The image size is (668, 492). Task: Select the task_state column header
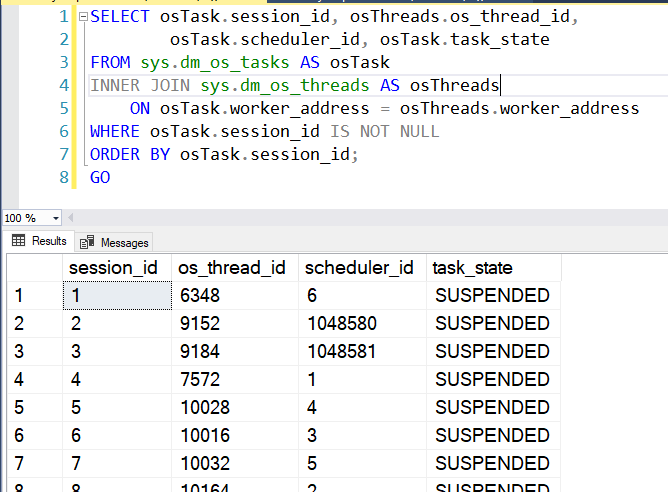(x=494, y=268)
